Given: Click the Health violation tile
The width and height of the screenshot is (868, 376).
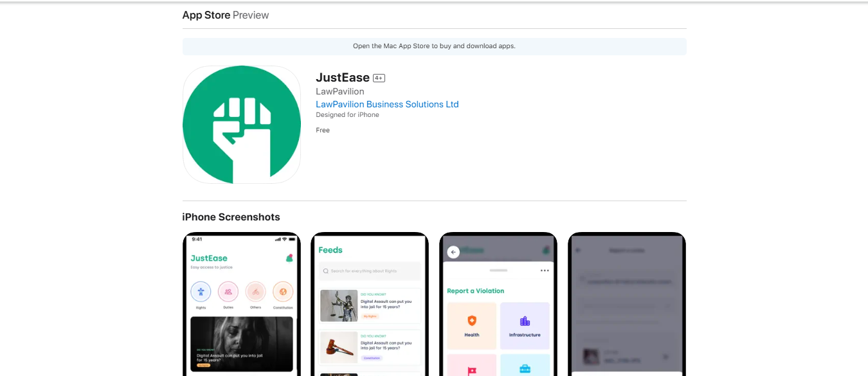Looking at the screenshot, I should [x=472, y=326].
